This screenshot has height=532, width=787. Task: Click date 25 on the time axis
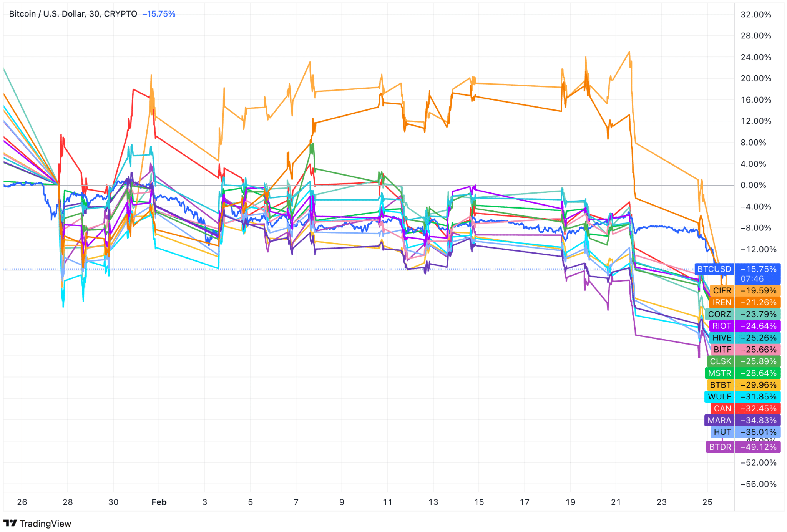click(707, 502)
